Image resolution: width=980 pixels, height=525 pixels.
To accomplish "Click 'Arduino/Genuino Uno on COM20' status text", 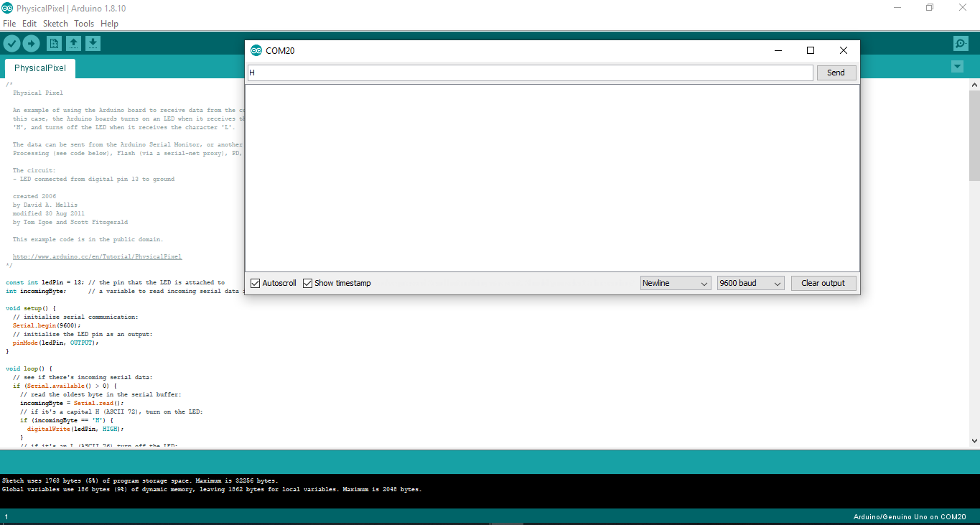I will coord(910,517).
